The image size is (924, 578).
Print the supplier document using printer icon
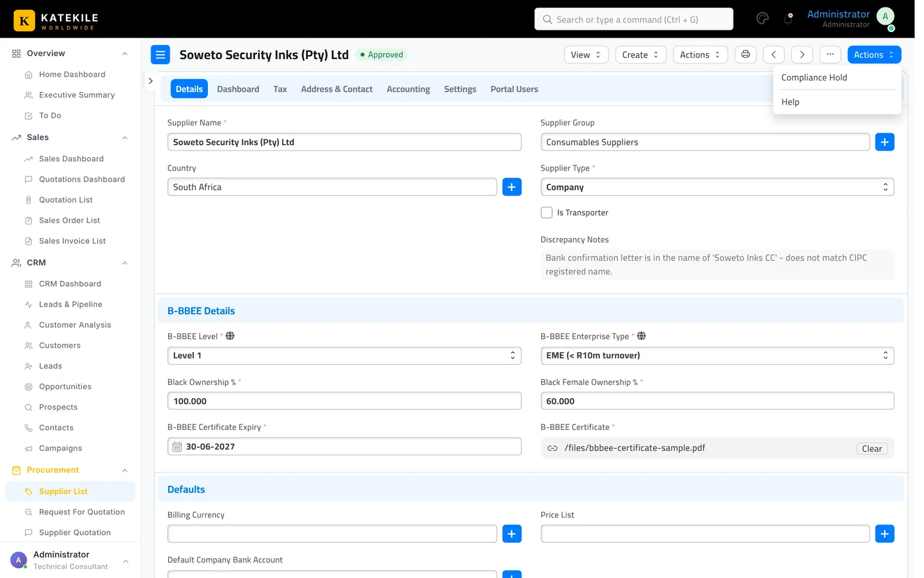tap(746, 54)
